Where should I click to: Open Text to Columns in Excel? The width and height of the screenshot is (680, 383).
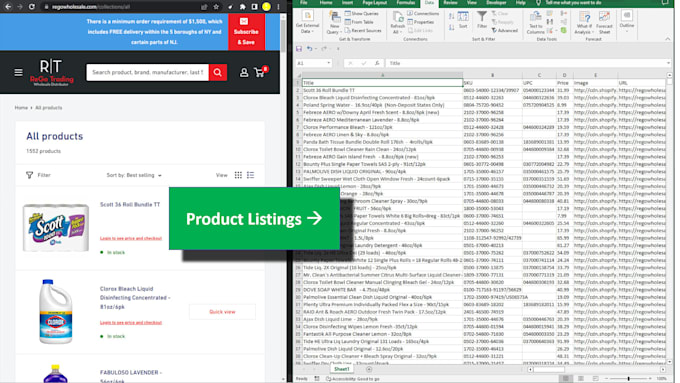pos(536,23)
